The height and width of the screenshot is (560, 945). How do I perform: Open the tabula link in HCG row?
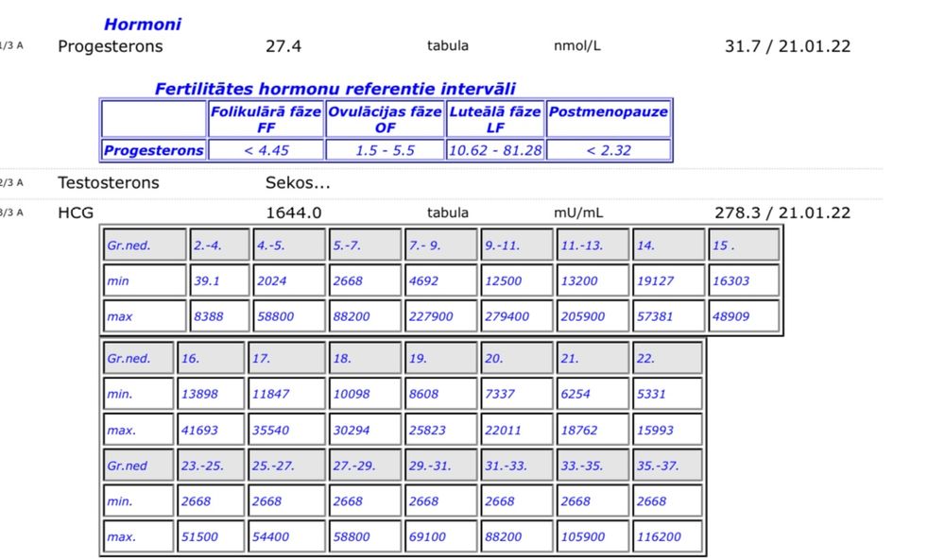click(447, 212)
